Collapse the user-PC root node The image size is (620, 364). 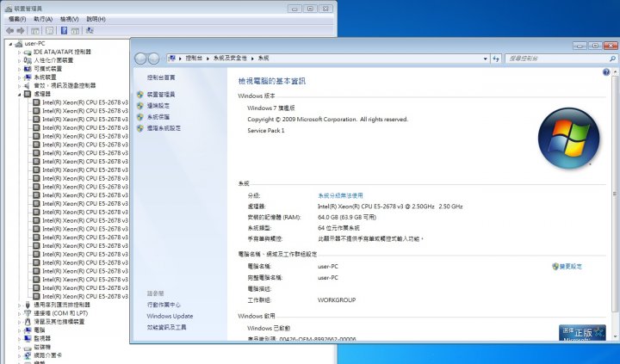click(x=9, y=43)
